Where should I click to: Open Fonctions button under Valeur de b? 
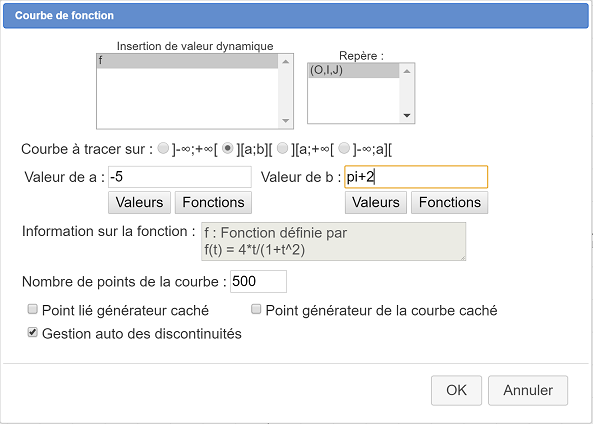(x=450, y=202)
